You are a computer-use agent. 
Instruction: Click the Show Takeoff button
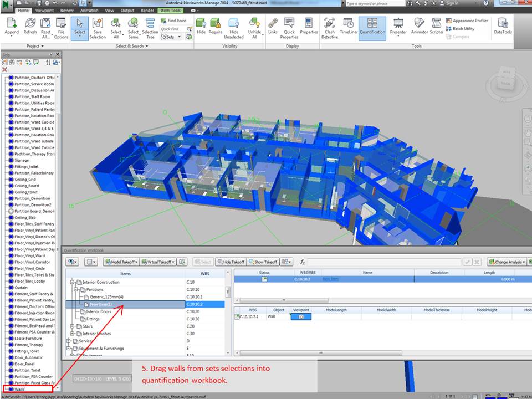(263, 262)
